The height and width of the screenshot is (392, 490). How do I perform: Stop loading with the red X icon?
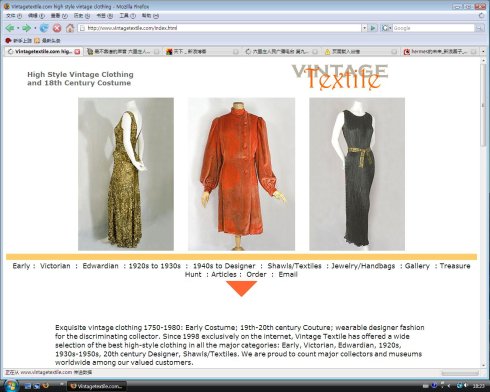coord(57,28)
